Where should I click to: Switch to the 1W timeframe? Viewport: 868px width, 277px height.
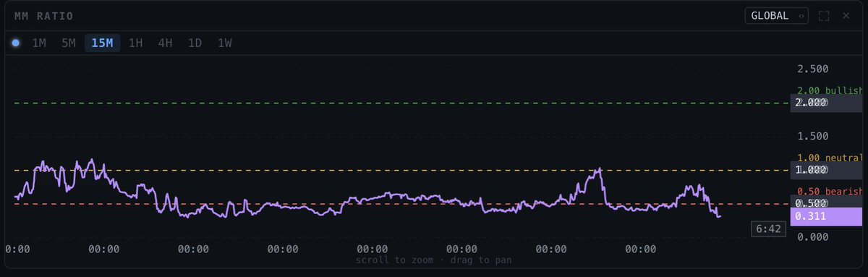tap(225, 43)
